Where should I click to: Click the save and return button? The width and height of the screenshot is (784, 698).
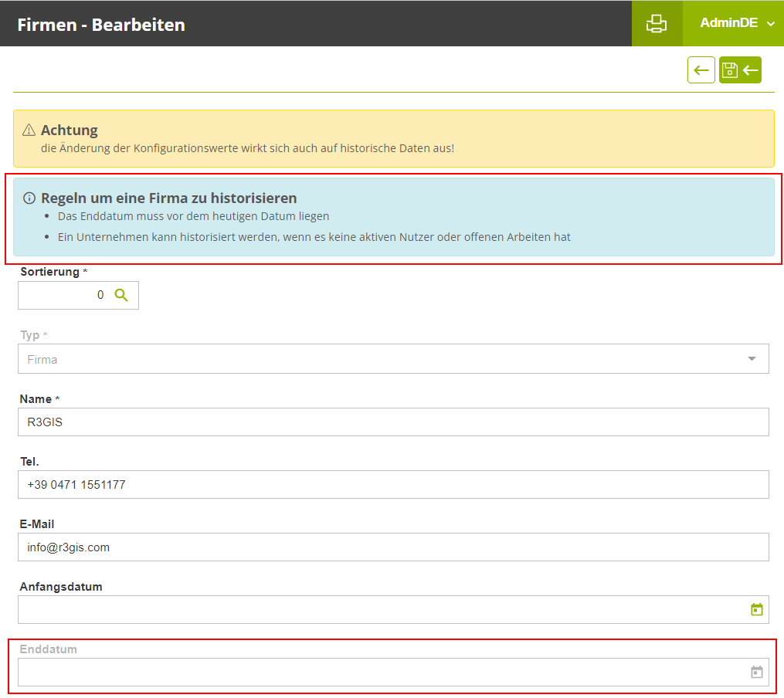coord(740,70)
